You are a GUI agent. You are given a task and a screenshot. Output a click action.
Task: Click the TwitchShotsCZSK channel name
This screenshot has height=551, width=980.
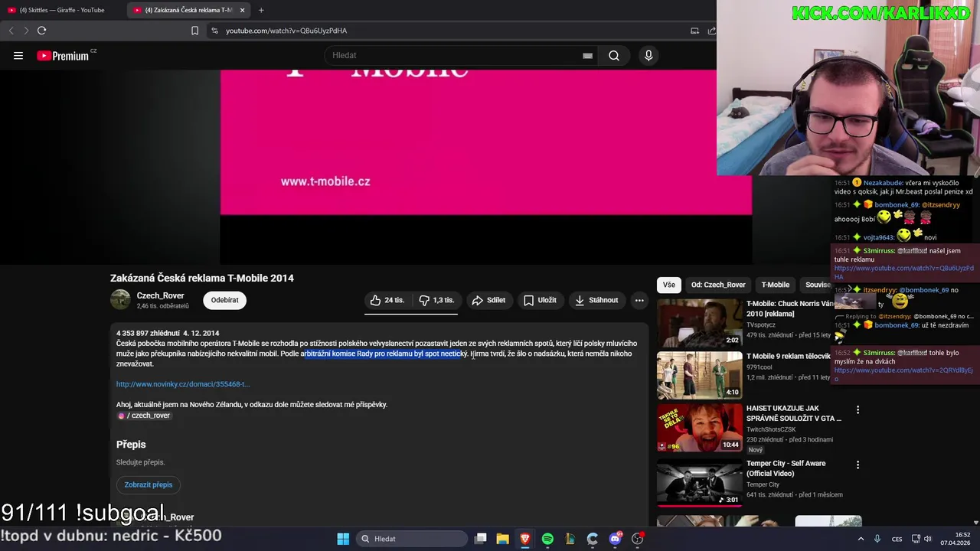[771, 429]
